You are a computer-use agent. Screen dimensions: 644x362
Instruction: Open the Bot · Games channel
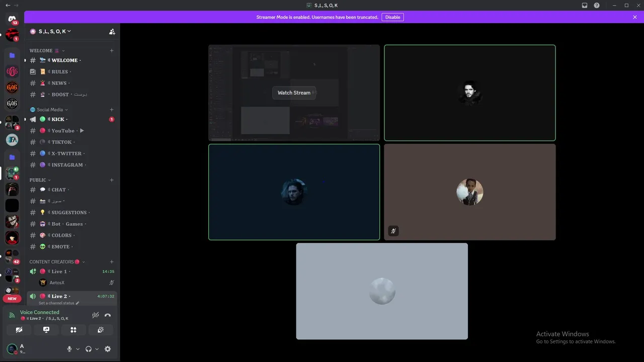(72, 224)
